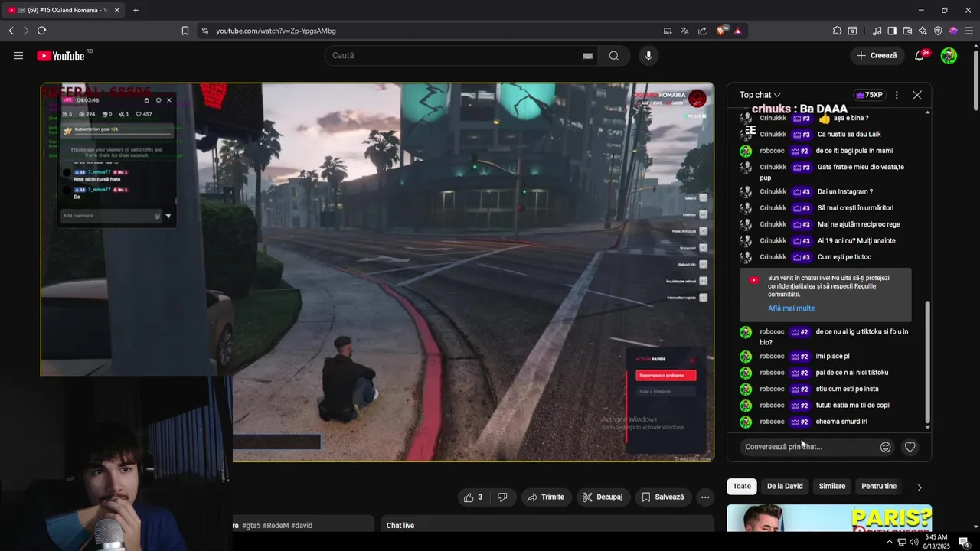Go back with browser back arrow

coord(11,31)
